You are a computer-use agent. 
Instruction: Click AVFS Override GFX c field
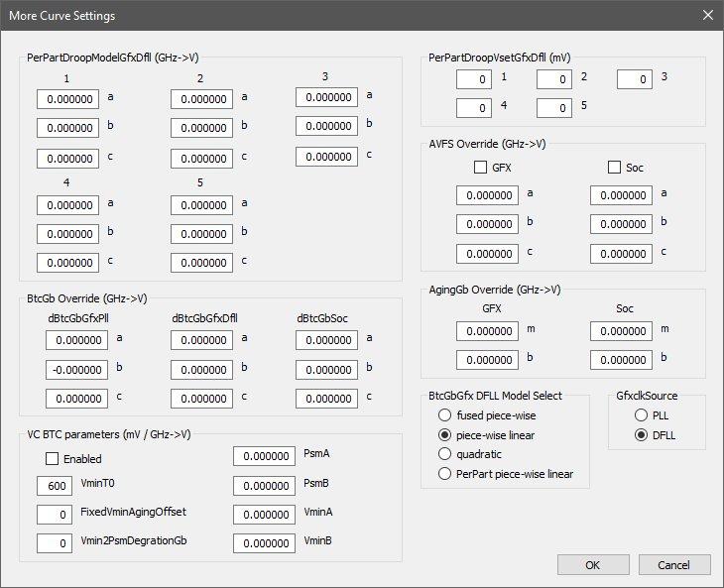[488, 254]
